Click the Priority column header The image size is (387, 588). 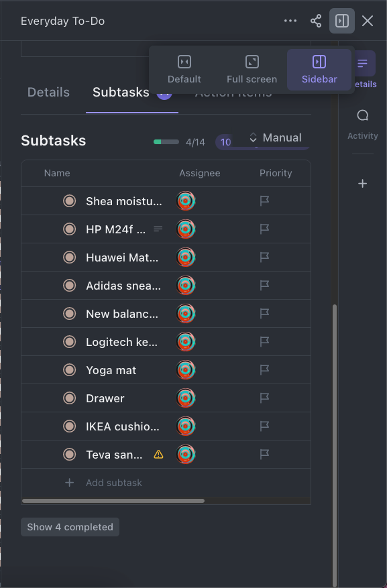276,173
